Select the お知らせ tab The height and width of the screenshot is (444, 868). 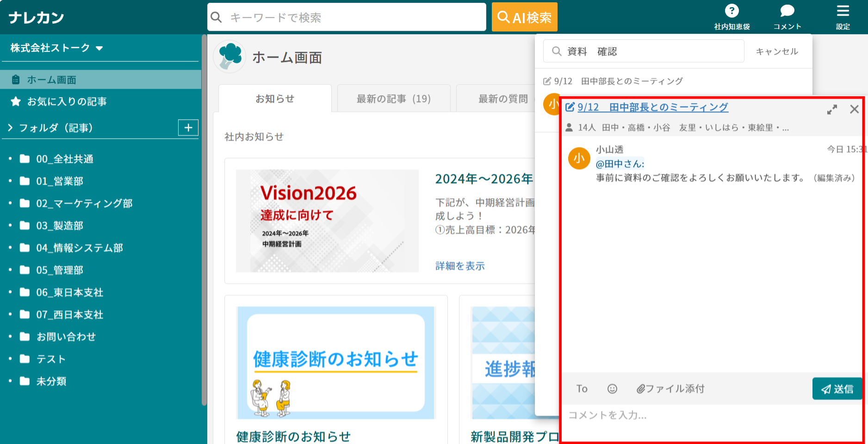(x=274, y=98)
